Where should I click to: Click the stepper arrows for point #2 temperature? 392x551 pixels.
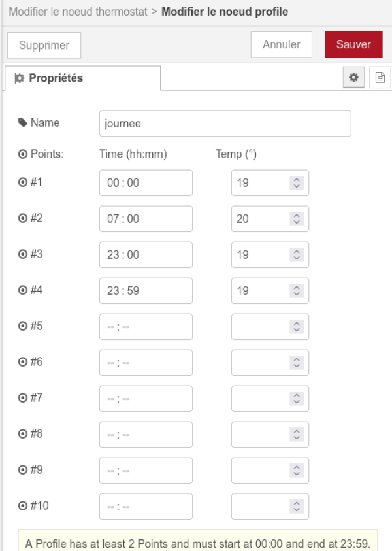click(297, 219)
